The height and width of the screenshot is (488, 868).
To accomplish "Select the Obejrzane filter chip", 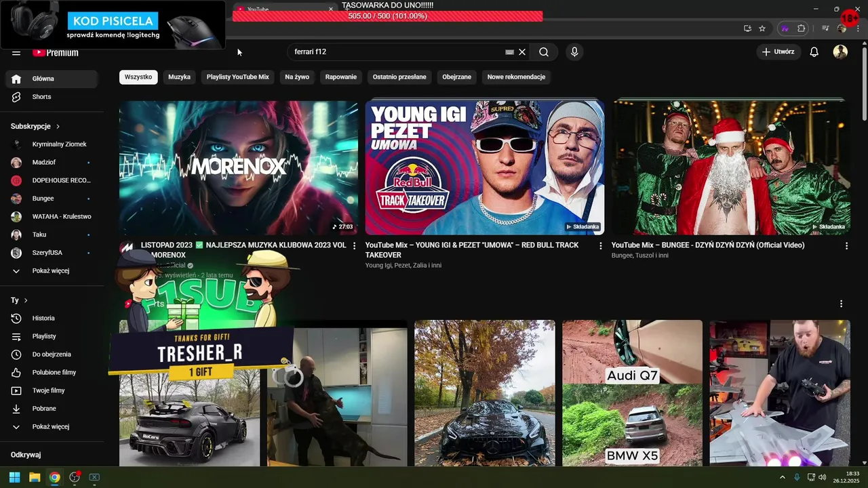I will point(457,77).
